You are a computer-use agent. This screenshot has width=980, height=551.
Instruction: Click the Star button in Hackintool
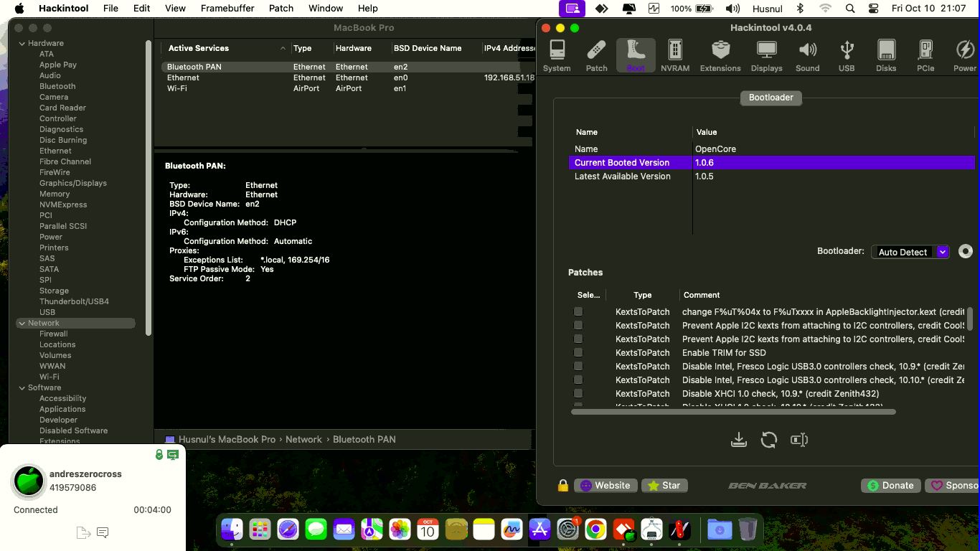click(x=664, y=486)
